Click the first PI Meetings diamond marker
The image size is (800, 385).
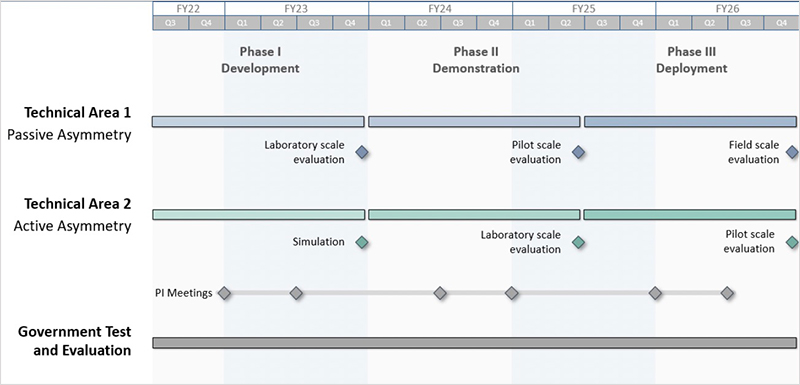[224, 293]
